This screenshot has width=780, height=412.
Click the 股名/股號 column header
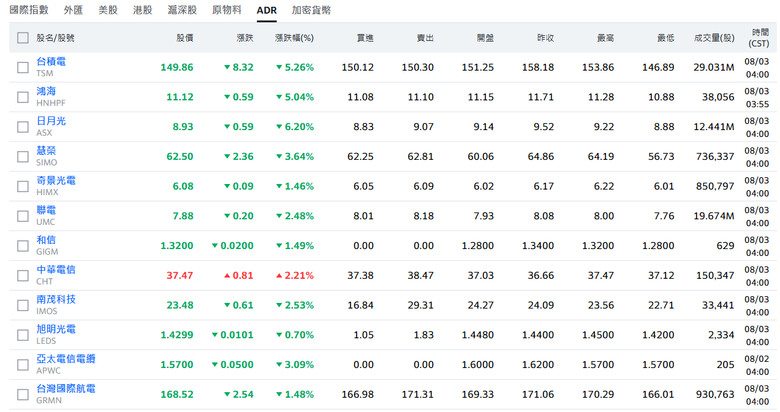[x=55, y=38]
